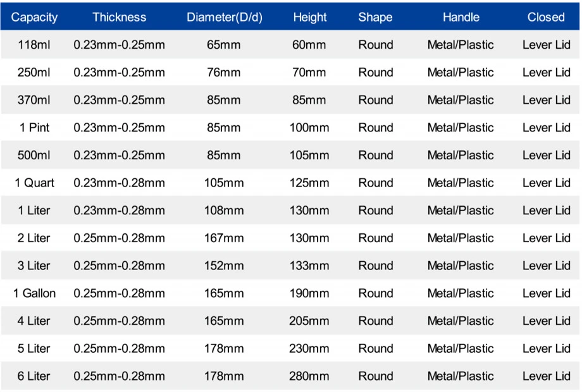Viewport: 582px width, 392px height.
Task: Select the 1 Quart capacity cell
Action: 34,183
